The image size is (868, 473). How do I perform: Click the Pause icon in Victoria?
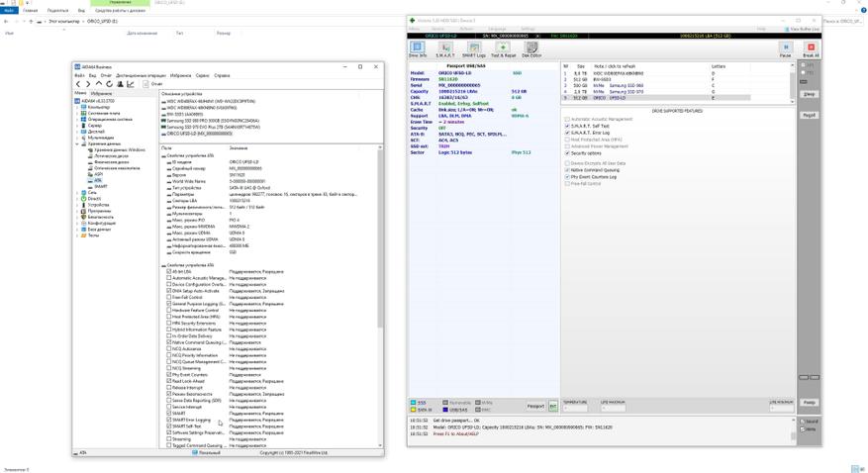pyautogui.click(x=786, y=49)
